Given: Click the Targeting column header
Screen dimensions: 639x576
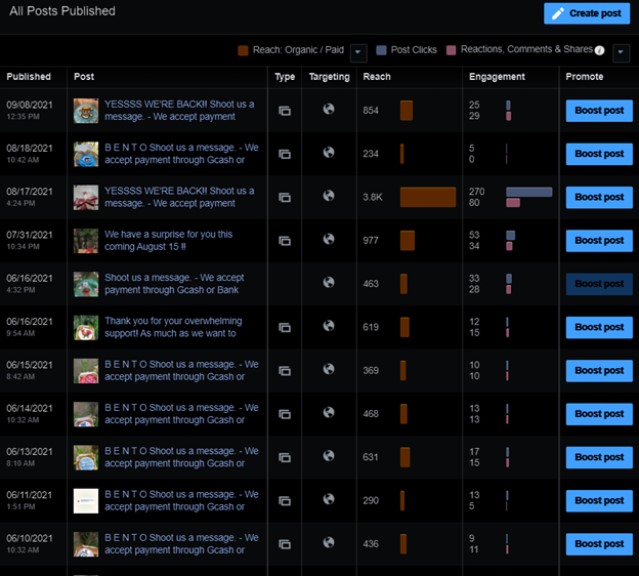Looking at the screenshot, I should tap(329, 77).
